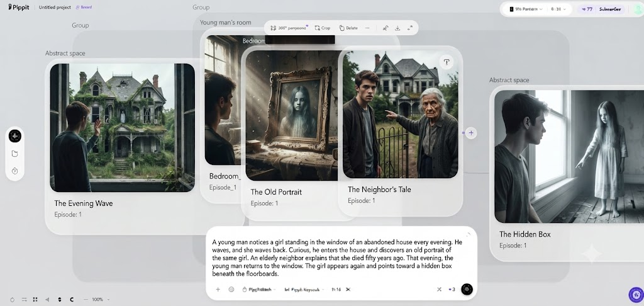Open the folder icon in left sidebar

click(15, 154)
